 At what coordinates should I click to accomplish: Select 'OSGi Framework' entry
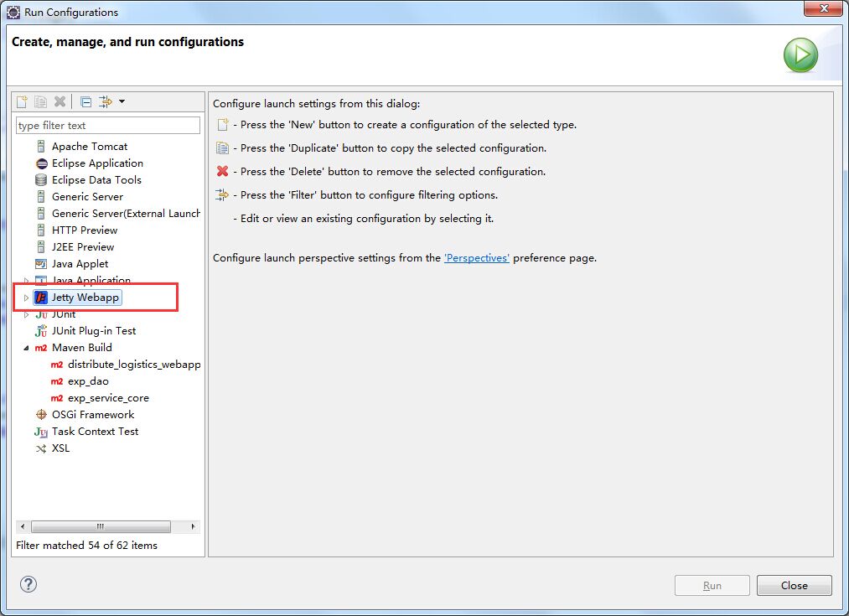point(93,415)
